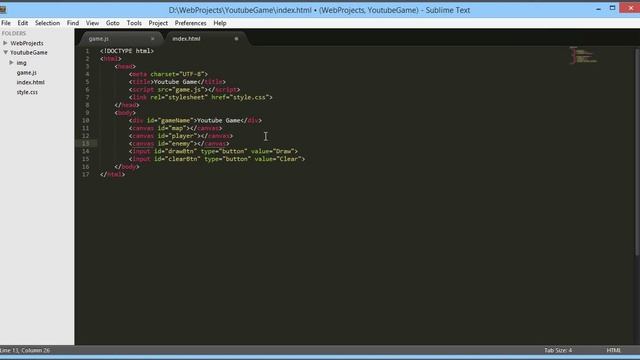640x360 pixels.
Task: Select YoutubeGame folder in sidebar
Action: tap(29, 53)
